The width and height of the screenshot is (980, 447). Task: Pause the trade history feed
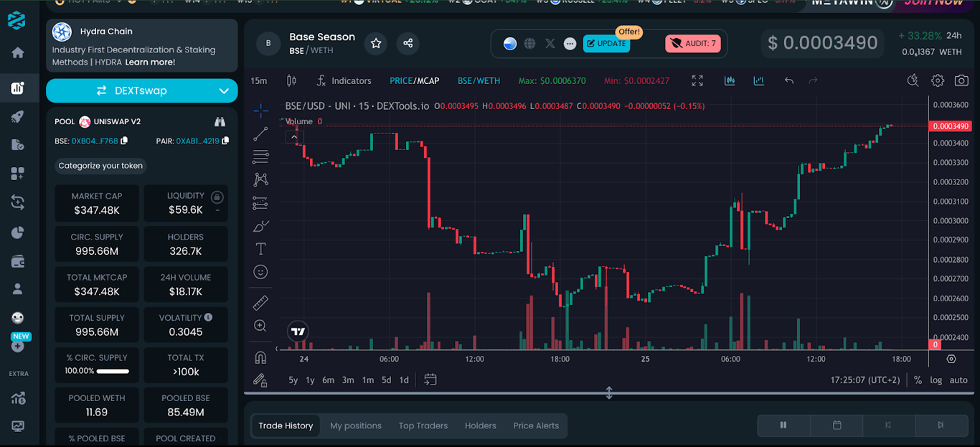pos(783,425)
